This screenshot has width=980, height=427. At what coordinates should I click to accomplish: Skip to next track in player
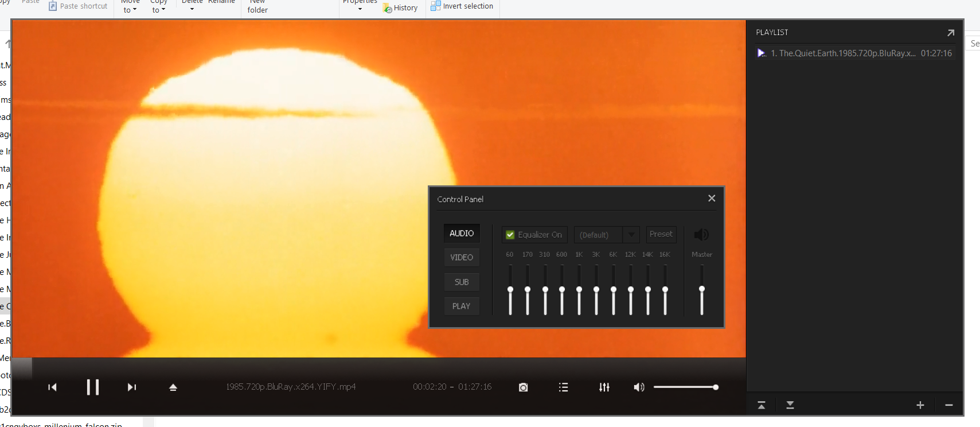[132, 387]
